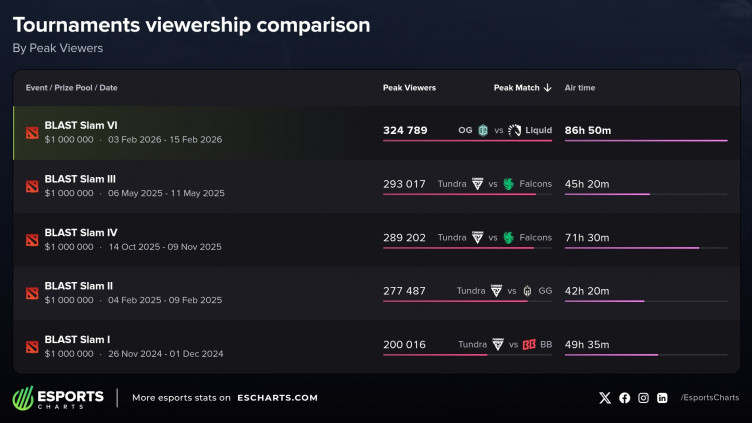Open the ESCHARTS.COM link

coord(278,398)
